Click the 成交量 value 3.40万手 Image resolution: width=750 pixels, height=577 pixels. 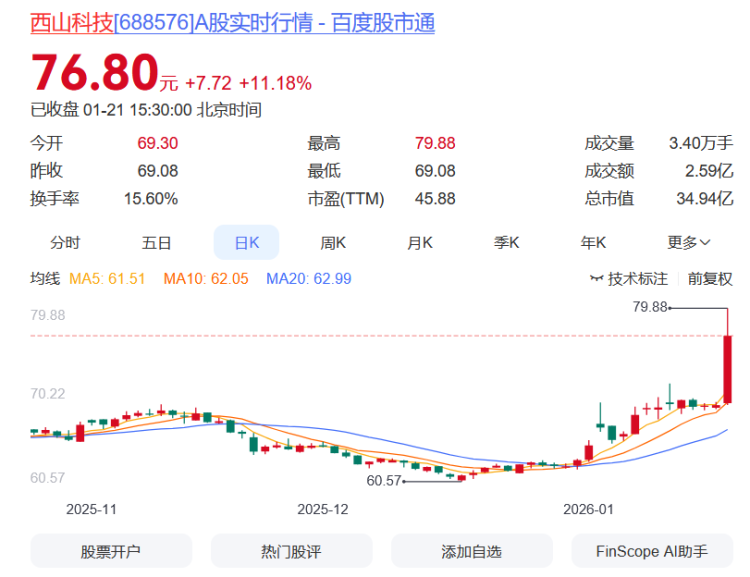click(x=701, y=143)
